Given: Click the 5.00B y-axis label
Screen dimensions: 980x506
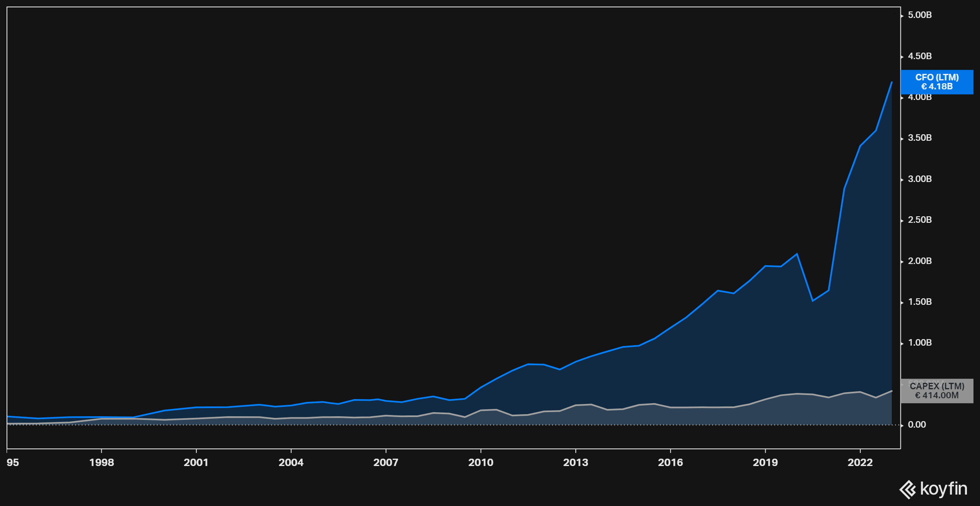Looking at the screenshot, I should click(920, 15).
